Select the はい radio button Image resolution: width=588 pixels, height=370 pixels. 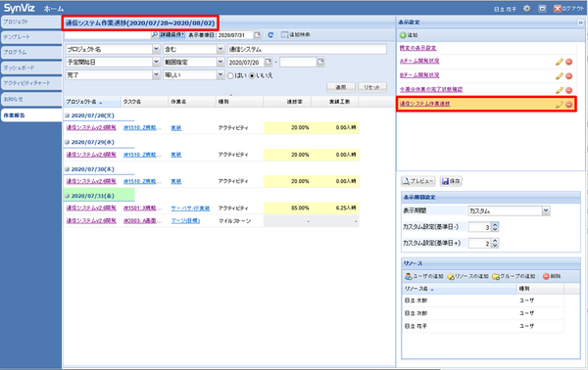(x=230, y=75)
